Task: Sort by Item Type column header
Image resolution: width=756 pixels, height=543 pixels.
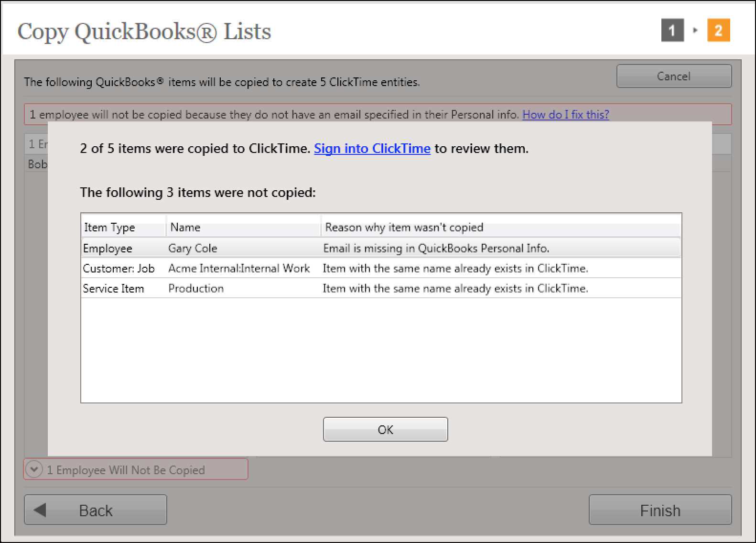Action: [123, 227]
